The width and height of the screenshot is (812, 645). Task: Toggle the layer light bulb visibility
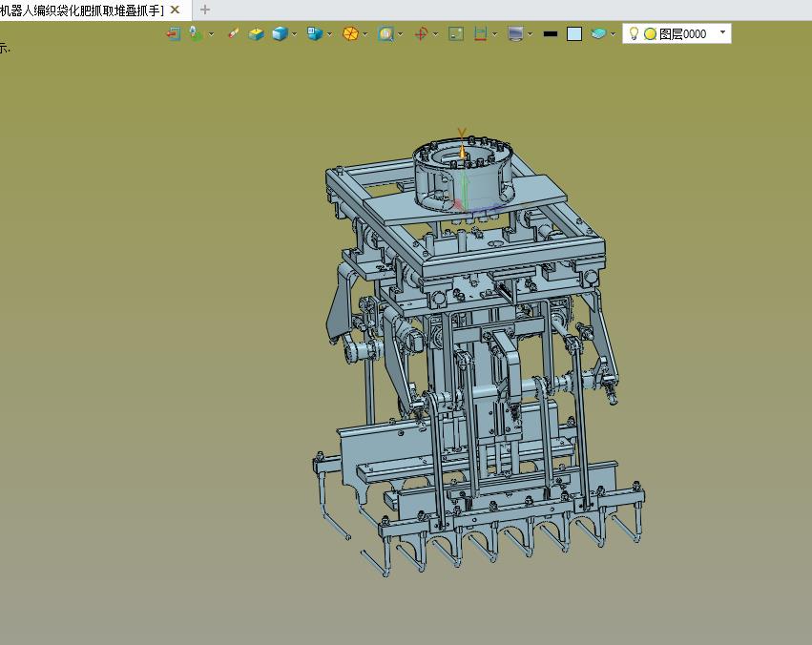tap(633, 33)
